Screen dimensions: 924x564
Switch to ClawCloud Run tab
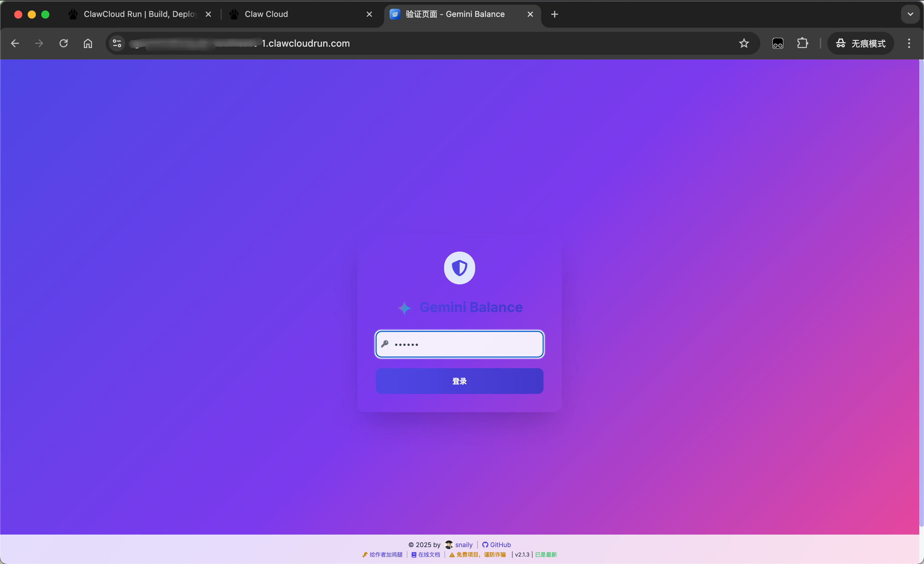tap(139, 14)
